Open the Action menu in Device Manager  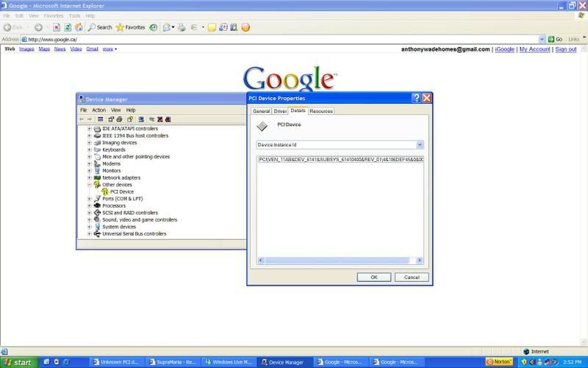[x=98, y=110]
